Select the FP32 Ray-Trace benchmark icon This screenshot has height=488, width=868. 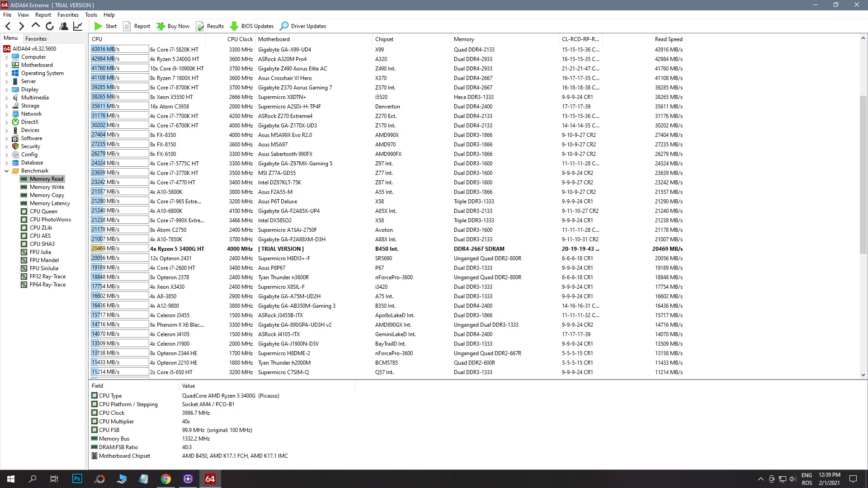click(x=24, y=277)
